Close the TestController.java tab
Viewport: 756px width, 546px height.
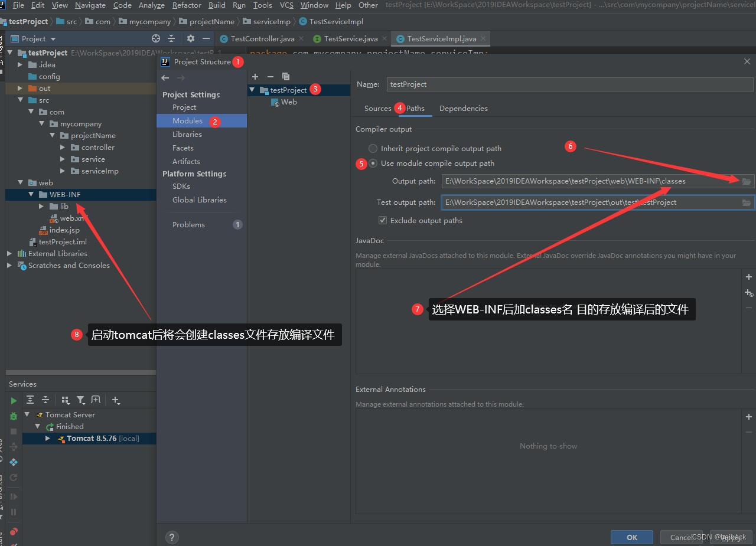click(301, 38)
